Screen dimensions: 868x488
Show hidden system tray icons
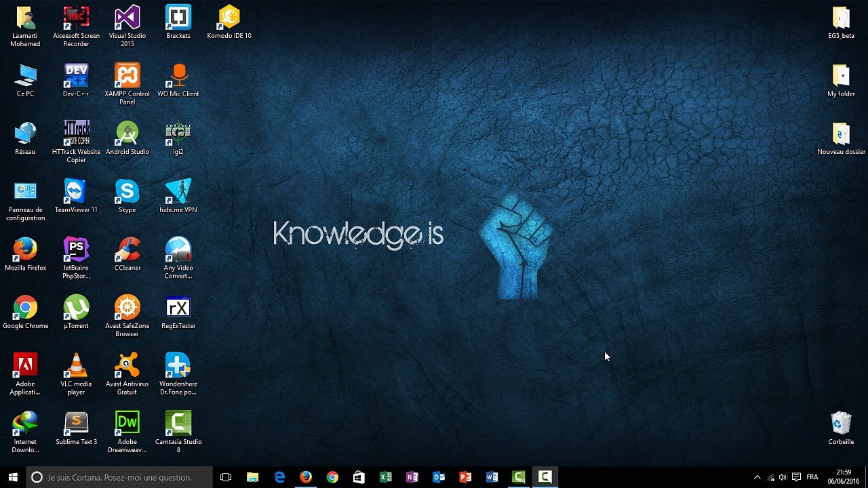[757, 477]
